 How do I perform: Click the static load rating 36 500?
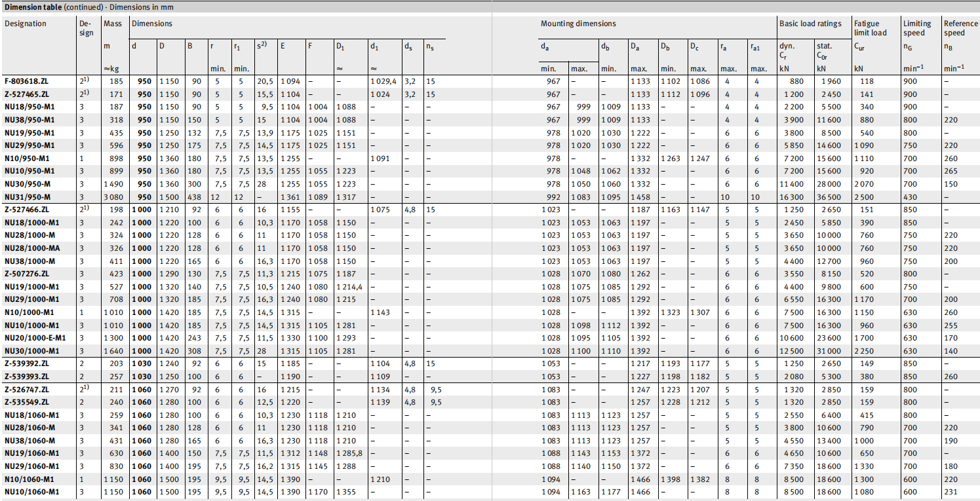tap(829, 196)
